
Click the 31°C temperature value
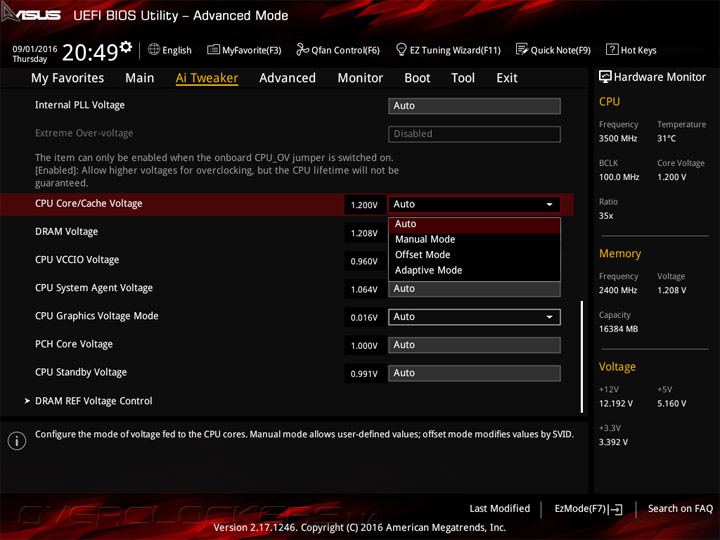(x=666, y=139)
